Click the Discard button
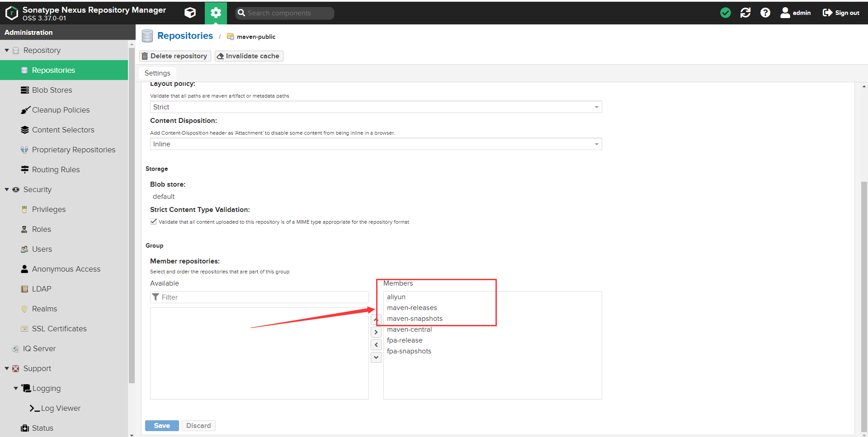Viewport: 868px width, 437px height. point(198,426)
